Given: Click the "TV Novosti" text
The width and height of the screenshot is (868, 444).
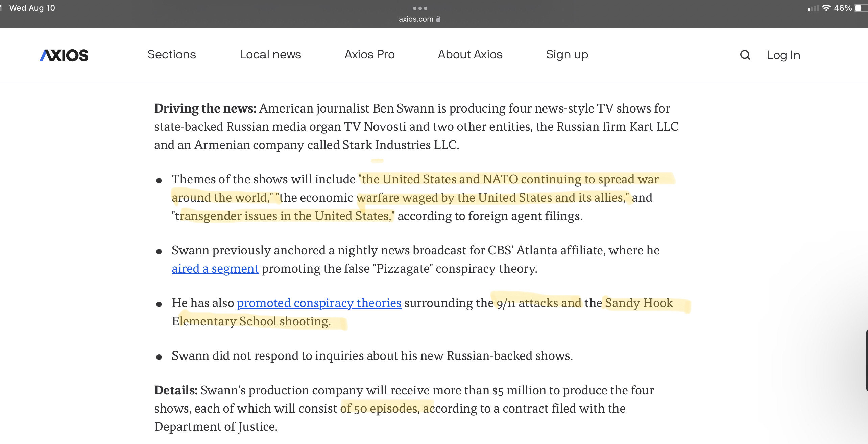Looking at the screenshot, I should pyautogui.click(x=375, y=127).
